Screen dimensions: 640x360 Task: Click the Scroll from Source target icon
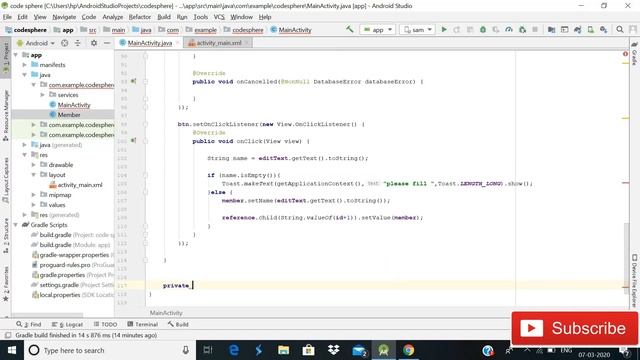tap(64, 43)
